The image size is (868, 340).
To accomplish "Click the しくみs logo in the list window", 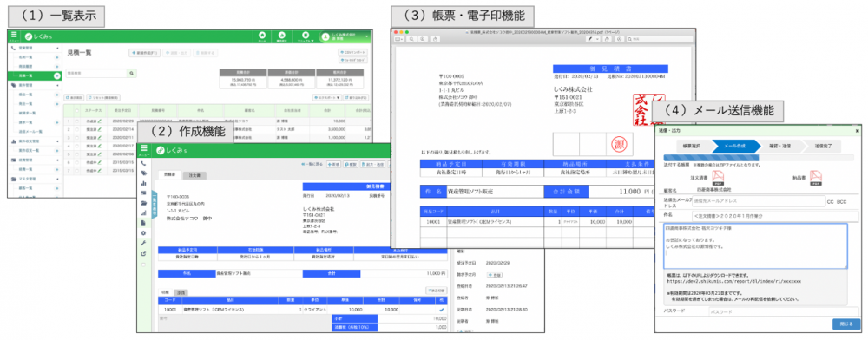I will pos(39,36).
